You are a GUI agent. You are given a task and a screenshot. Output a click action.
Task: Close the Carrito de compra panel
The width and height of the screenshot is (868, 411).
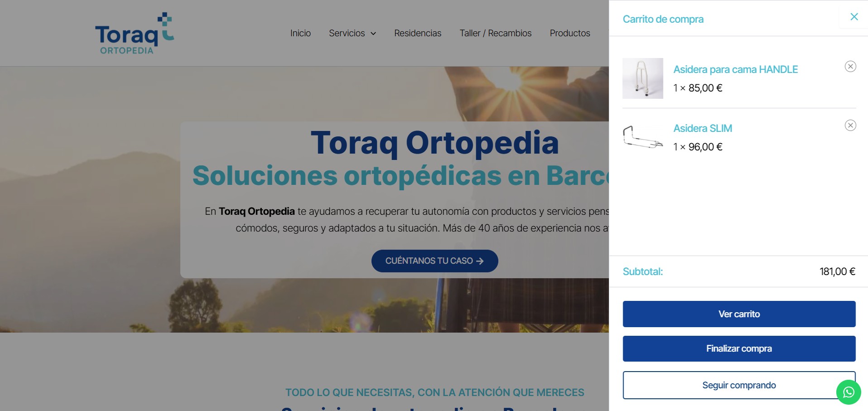pos(854,17)
